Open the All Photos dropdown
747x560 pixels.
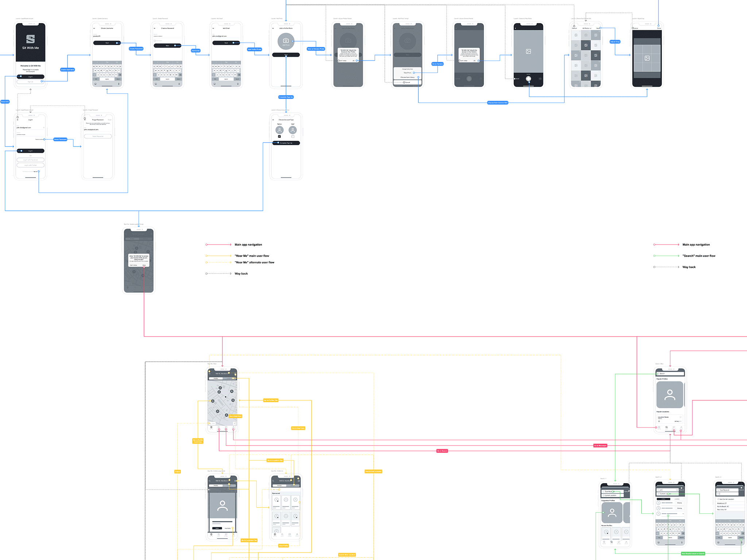587,28
